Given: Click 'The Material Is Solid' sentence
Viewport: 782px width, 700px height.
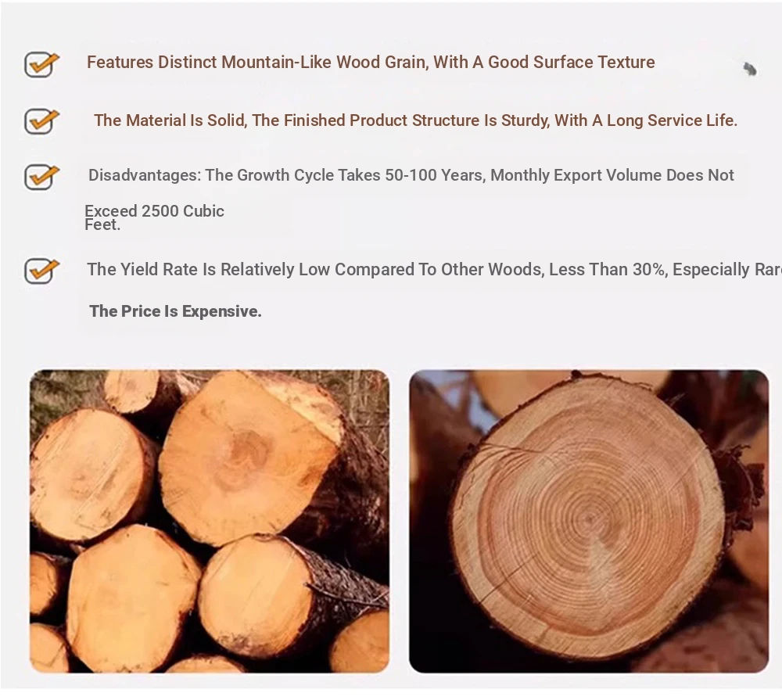Looking at the screenshot, I should [415, 120].
